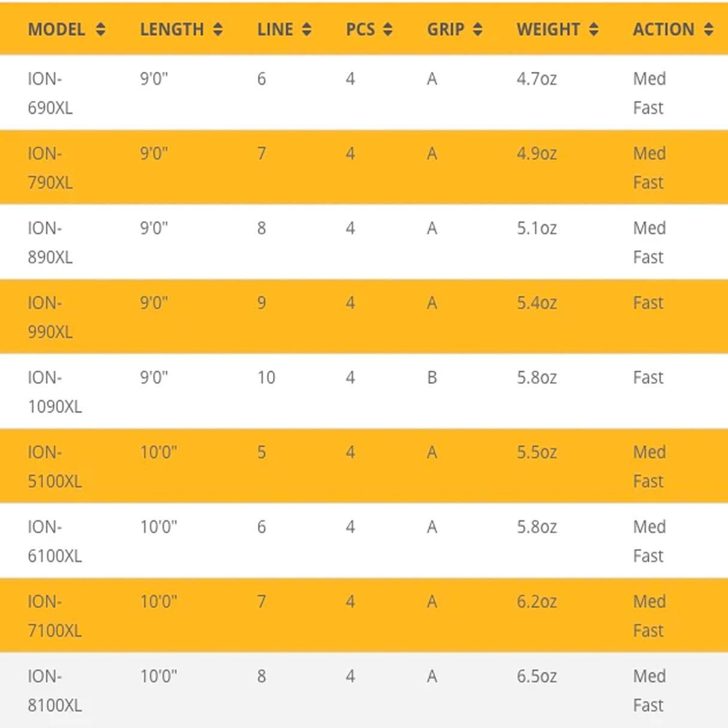728x728 pixels.
Task: Click the MODEL column sort arrows
Action: coord(101,29)
